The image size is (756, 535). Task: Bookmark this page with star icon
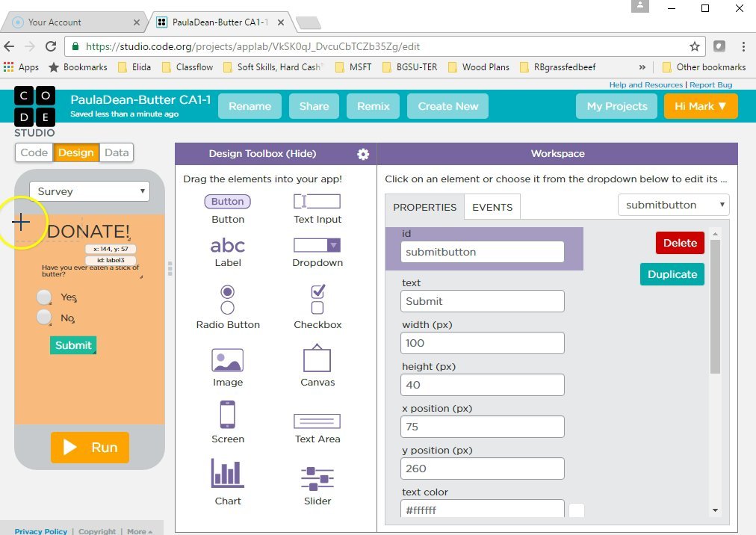click(x=695, y=46)
